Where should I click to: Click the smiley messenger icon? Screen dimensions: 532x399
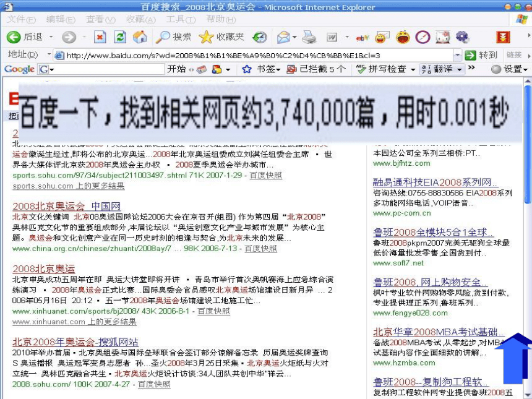point(382,36)
